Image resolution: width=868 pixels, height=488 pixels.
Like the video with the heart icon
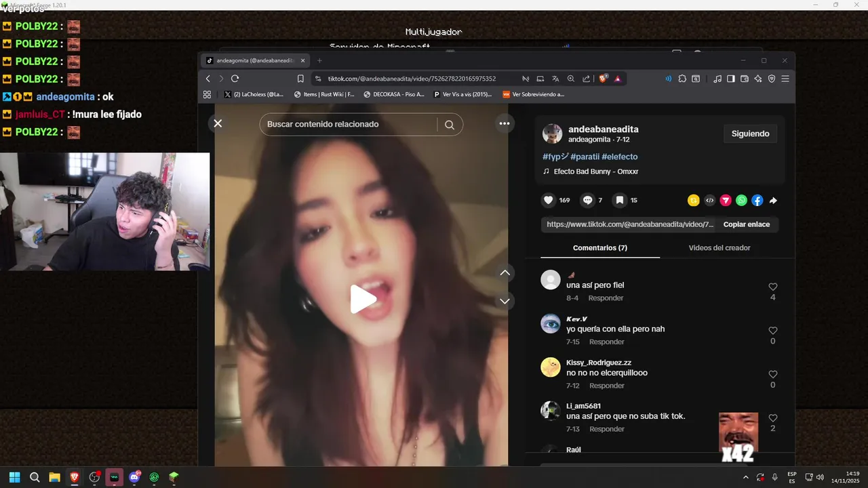click(x=549, y=200)
